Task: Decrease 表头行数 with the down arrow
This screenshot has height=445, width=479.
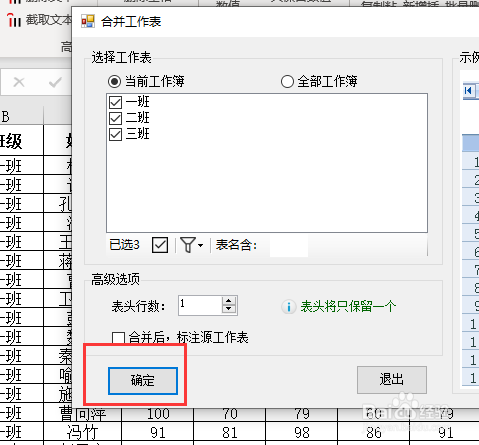Action: 229,309
